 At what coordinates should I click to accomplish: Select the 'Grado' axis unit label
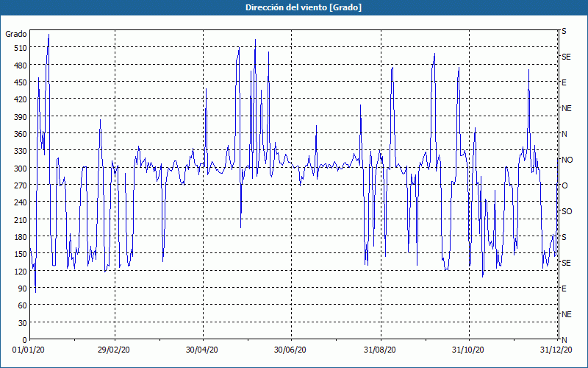tap(16, 34)
